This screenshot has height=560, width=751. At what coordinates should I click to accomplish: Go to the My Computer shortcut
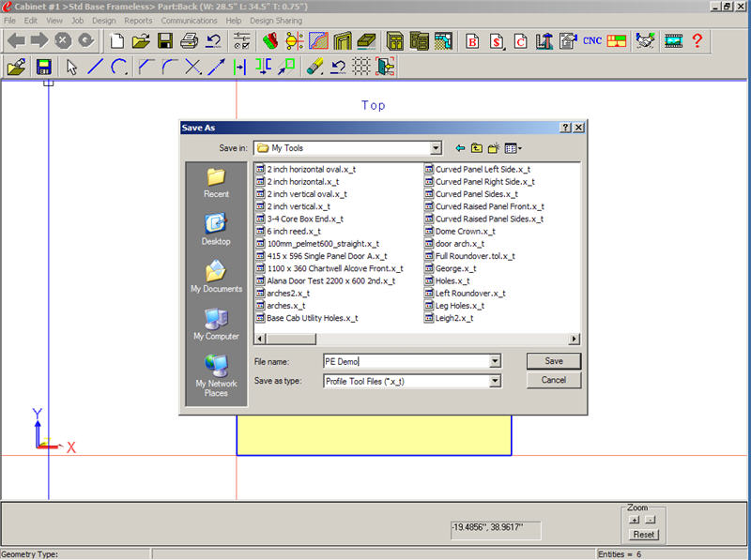pos(216,324)
